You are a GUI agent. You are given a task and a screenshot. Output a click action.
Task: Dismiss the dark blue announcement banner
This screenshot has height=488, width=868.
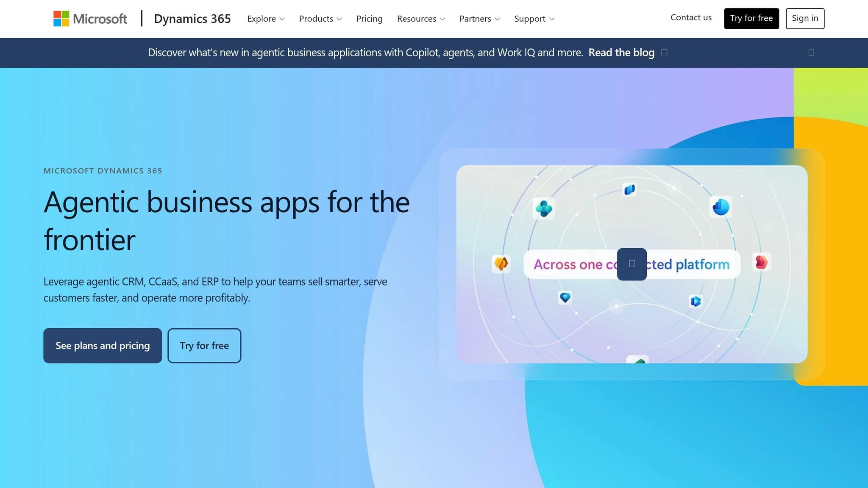click(811, 52)
